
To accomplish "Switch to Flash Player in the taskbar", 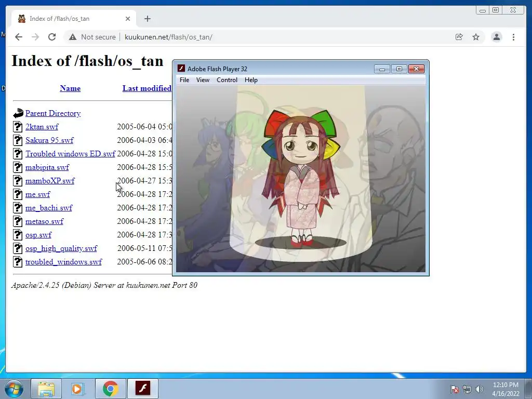I will 143,389.
